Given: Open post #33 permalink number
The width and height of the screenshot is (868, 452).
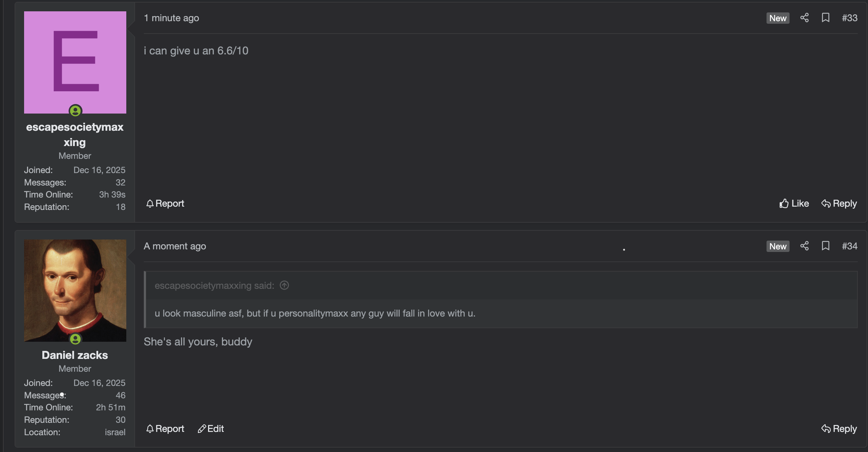Looking at the screenshot, I should (x=850, y=18).
